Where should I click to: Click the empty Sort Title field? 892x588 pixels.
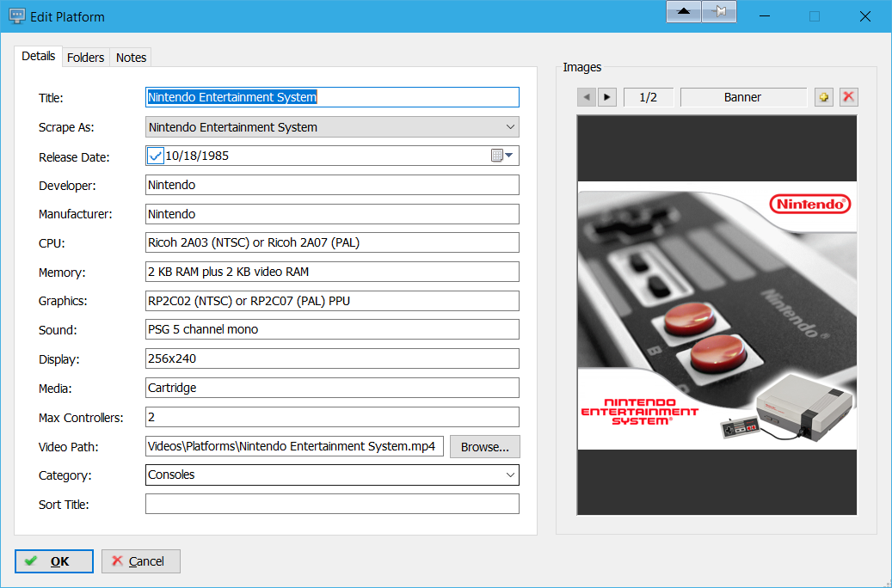coord(332,504)
